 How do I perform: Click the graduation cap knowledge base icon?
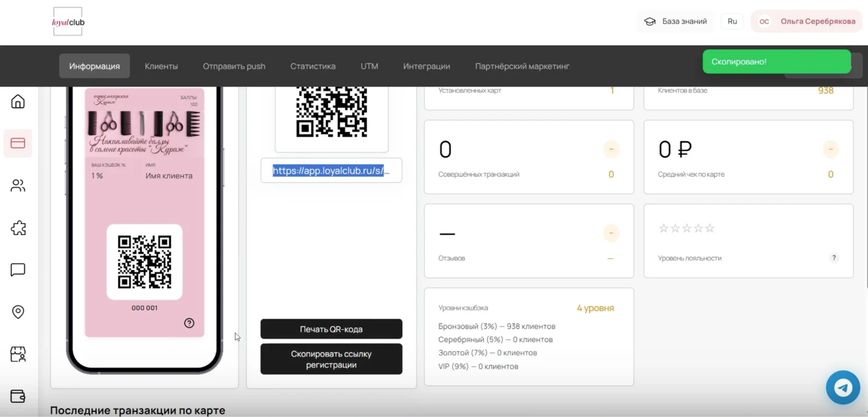[649, 21]
